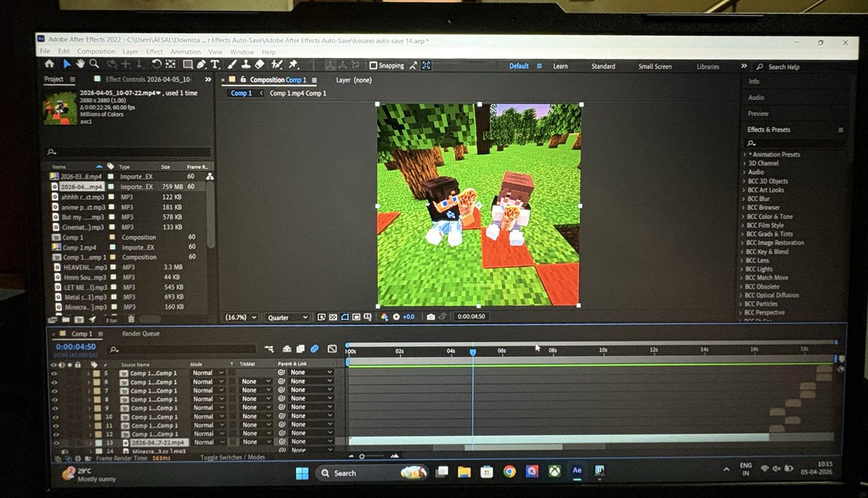This screenshot has width=868, height=498.
Task: Open the Audio panel heading
Action: (x=756, y=98)
